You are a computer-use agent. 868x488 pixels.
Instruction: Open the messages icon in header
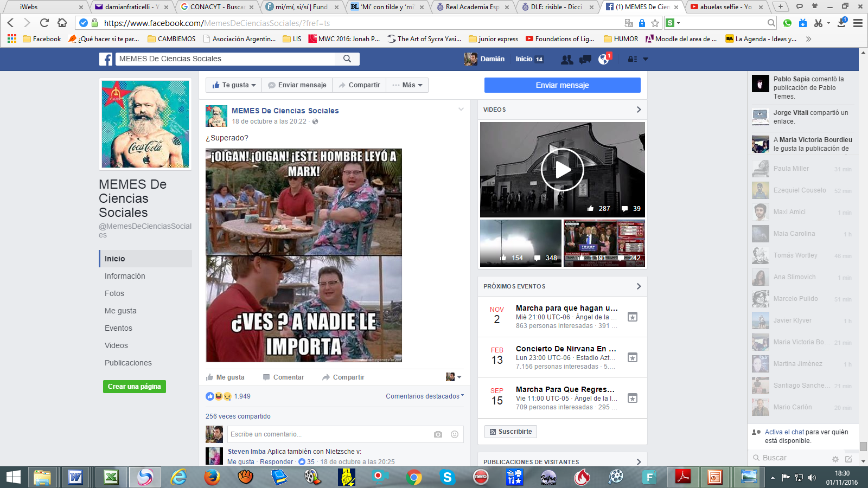pyautogui.click(x=585, y=59)
